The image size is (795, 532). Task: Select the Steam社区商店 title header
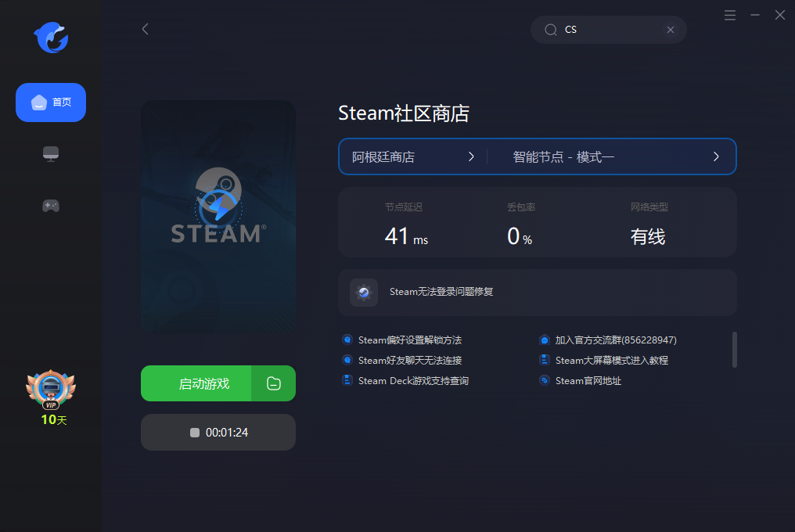point(404,113)
